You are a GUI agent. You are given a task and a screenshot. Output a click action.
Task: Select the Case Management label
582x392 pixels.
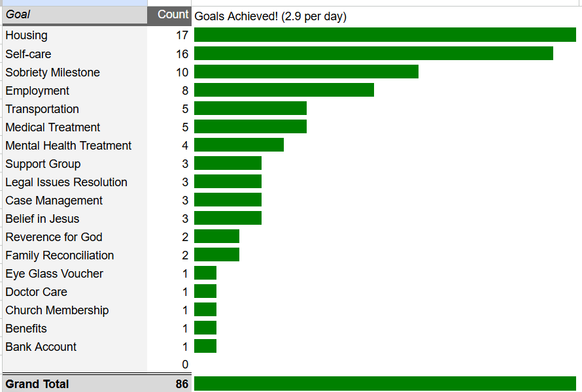click(x=54, y=201)
